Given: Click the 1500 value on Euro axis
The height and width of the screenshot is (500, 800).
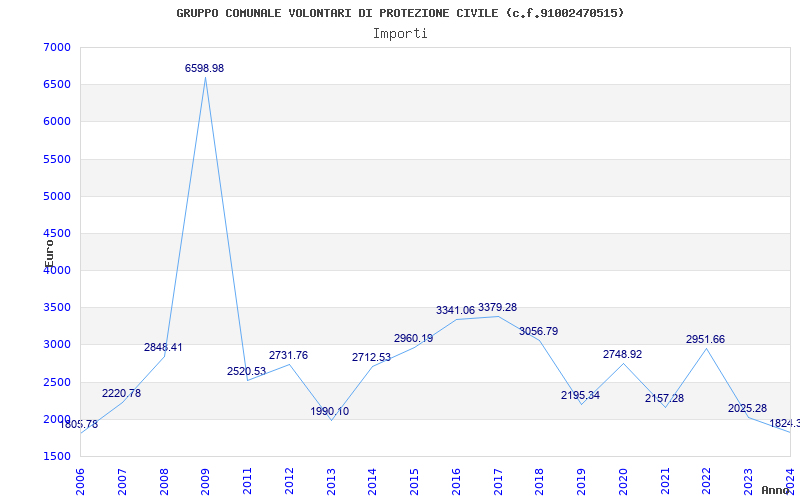Looking at the screenshot, I should point(57,457).
